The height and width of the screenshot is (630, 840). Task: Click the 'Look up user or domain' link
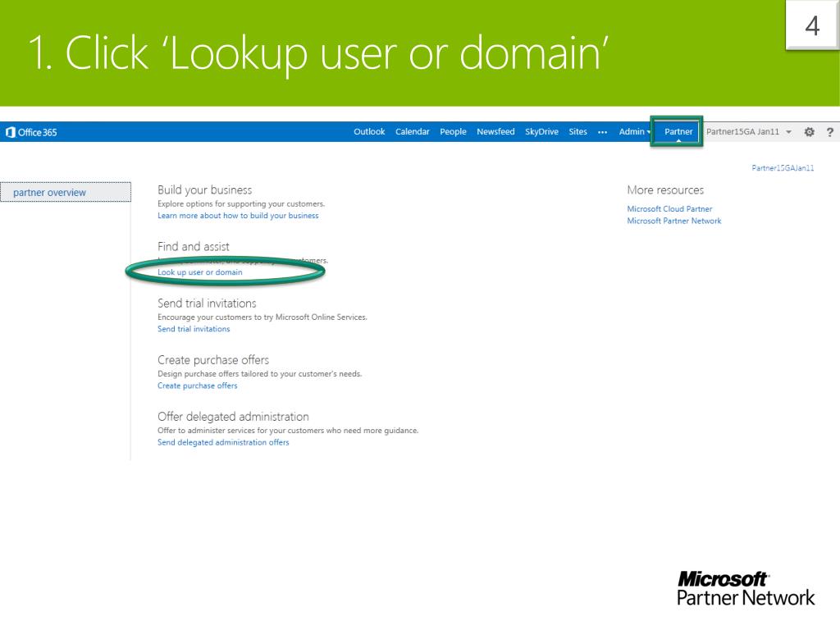200,272
